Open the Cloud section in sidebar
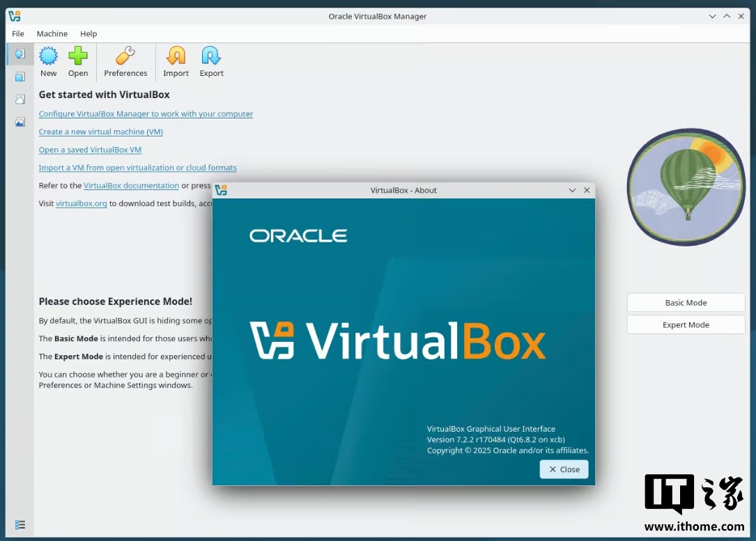 pyautogui.click(x=20, y=99)
